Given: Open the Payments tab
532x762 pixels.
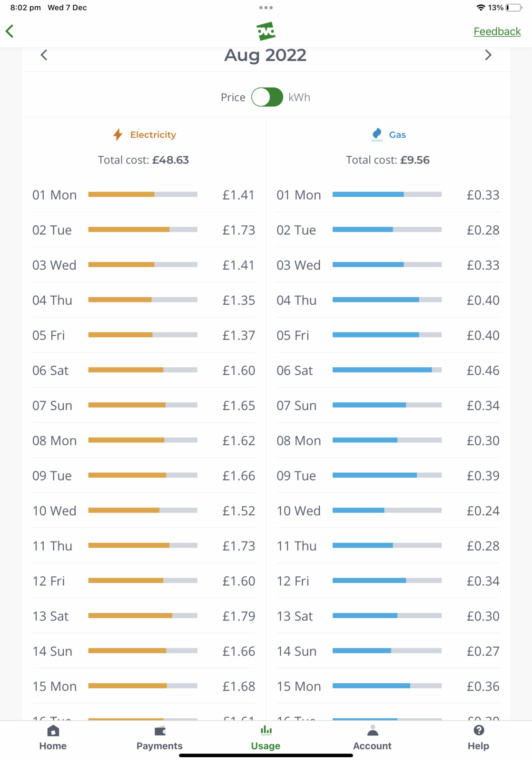Looking at the screenshot, I should (159, 737).
